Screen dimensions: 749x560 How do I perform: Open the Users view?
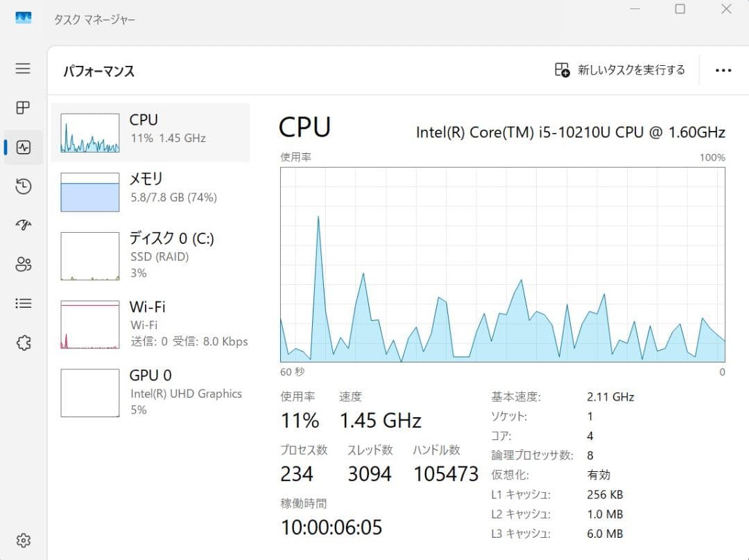pyautogui.click(x=23, y=264)
